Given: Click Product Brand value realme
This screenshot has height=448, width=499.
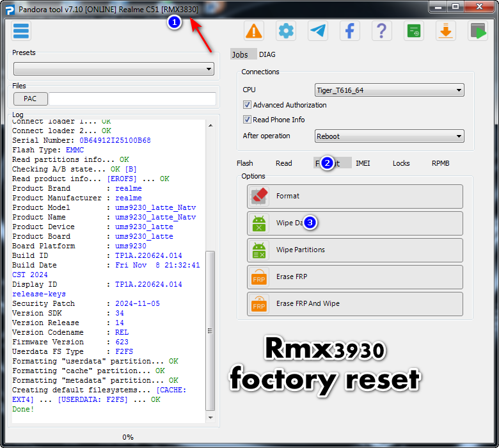Looking at the screenshot, I should click(x=129, y=188).
